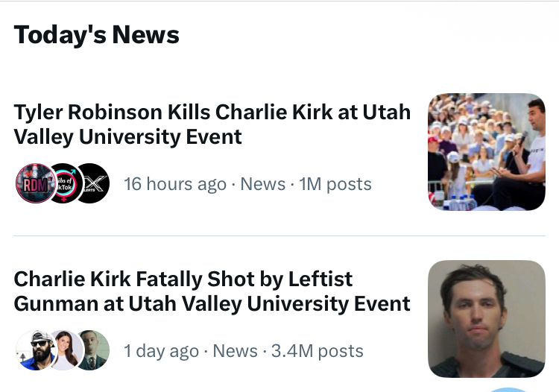559x392 pixels.
Task: Open the 'Charlie Kirk Fatally Shot' headline
Action: (212, 291)
